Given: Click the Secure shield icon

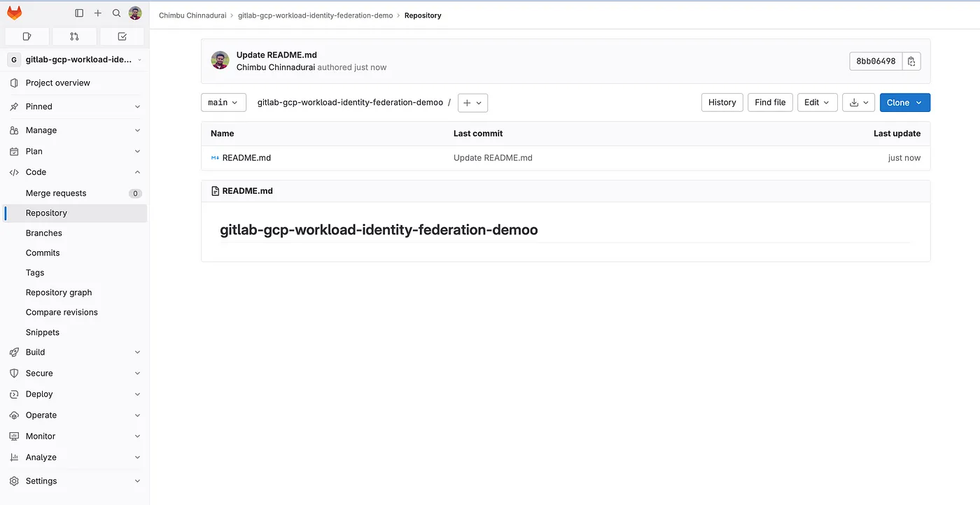Looking at the screenshot, I should (x=14, y=373).
